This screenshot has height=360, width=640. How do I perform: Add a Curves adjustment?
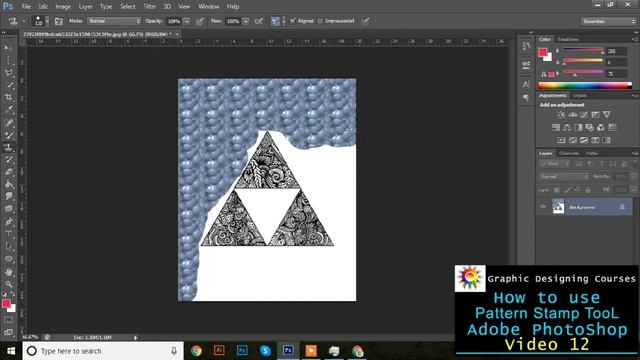coord(584,115)
